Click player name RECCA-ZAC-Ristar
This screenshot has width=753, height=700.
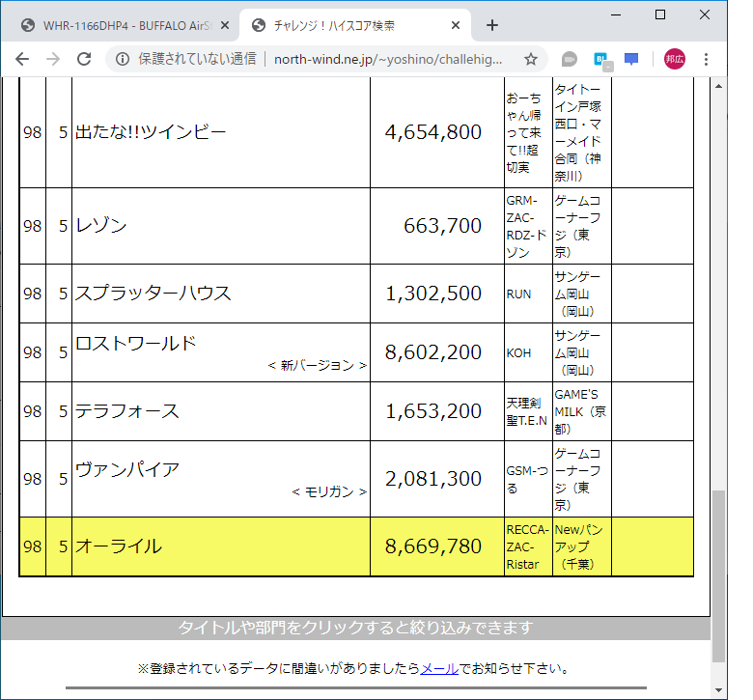(527, 546)
